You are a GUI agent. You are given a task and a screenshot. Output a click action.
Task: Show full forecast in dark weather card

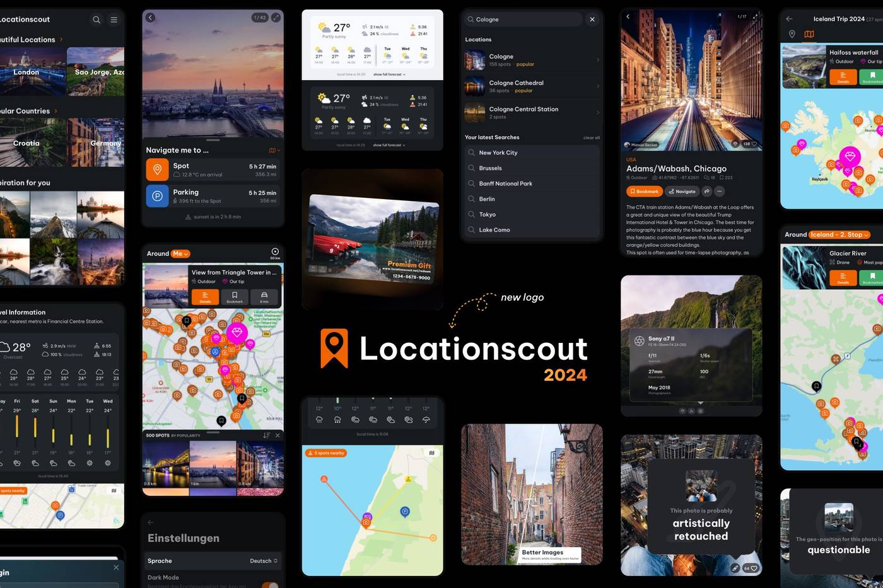coord(389,145)
